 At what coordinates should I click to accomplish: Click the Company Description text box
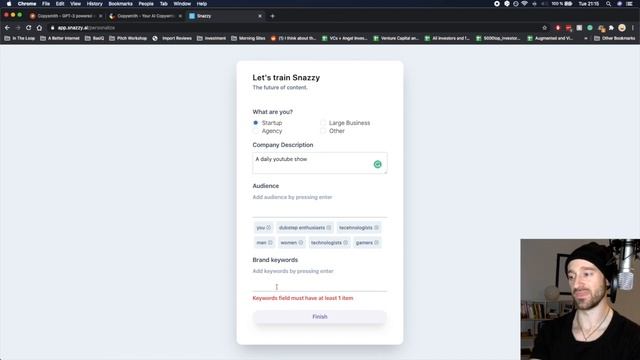coord(320,163)
